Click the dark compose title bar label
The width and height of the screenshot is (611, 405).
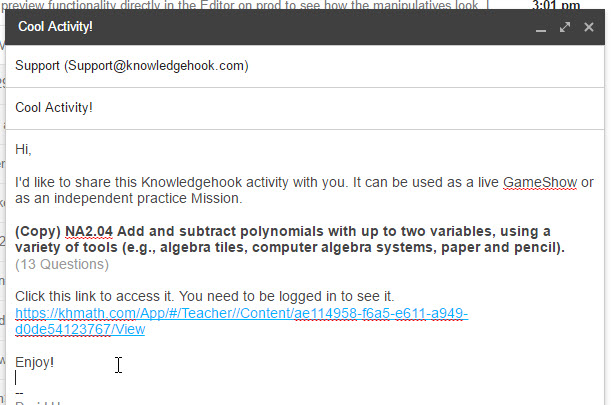(x=55, y=27)
